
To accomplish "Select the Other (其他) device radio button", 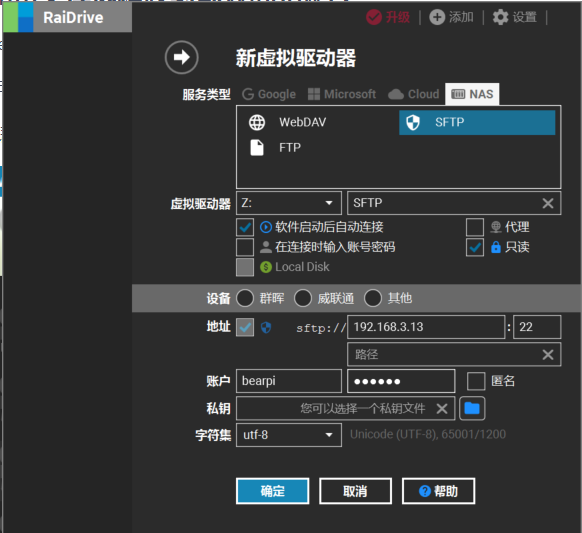I will (x=373, y=298).
